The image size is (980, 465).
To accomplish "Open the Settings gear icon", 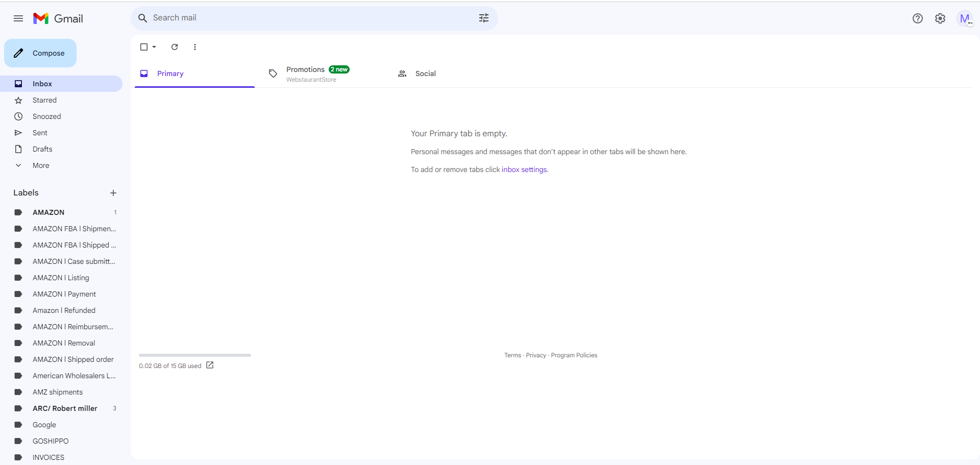I will (940, 18).
